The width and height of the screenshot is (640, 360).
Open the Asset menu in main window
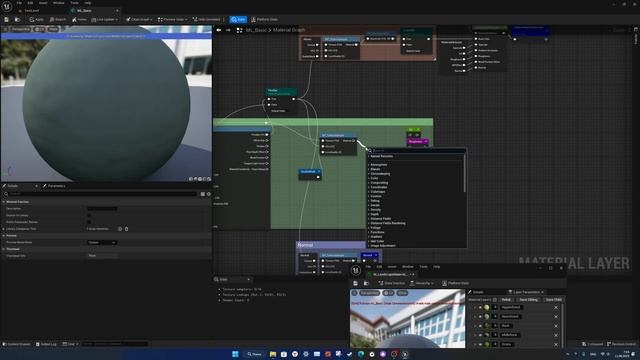[43, 3]
